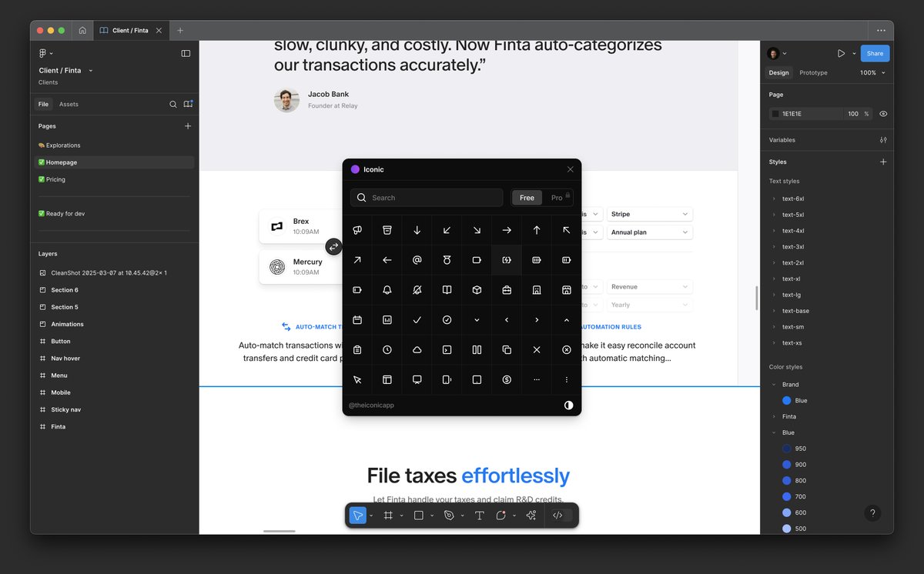The width and height of the screenshot is (924, 574).
Task: Select the open book icon in Iconic
Action: (x=447, y=290)
